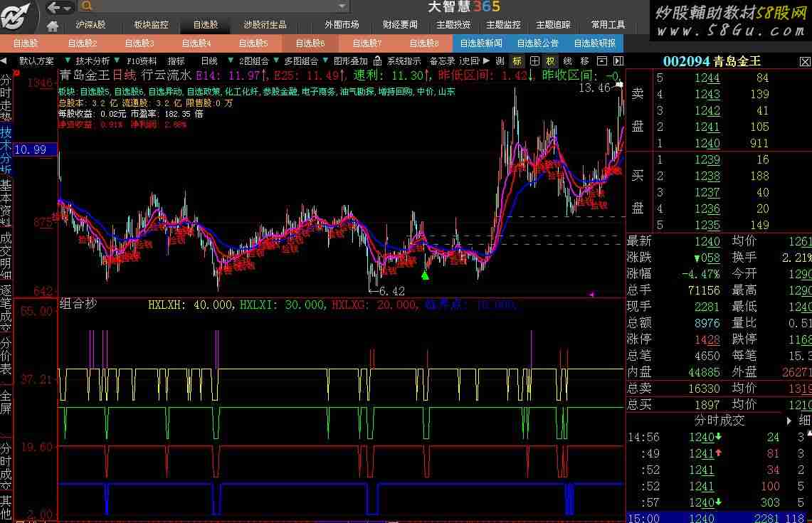Click the play arrow next to 史回

click(486, 61)
